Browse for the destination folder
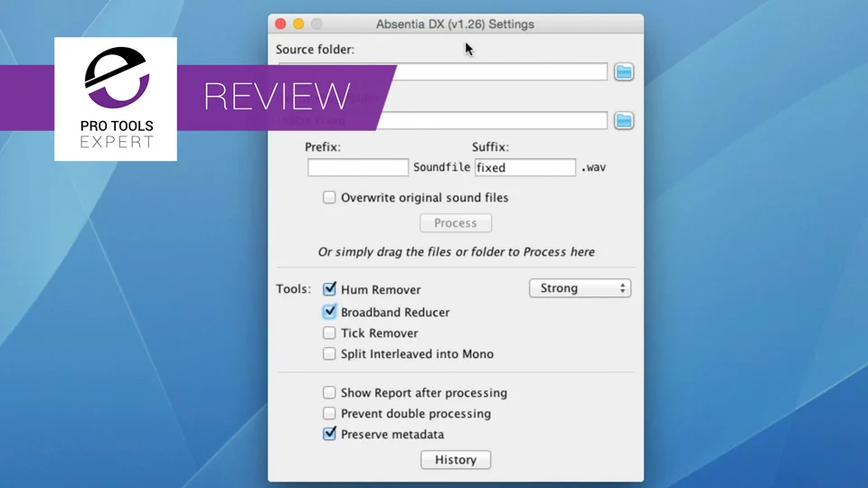The image size is (868, 488). pyautogui.click(x=623, y=120)
